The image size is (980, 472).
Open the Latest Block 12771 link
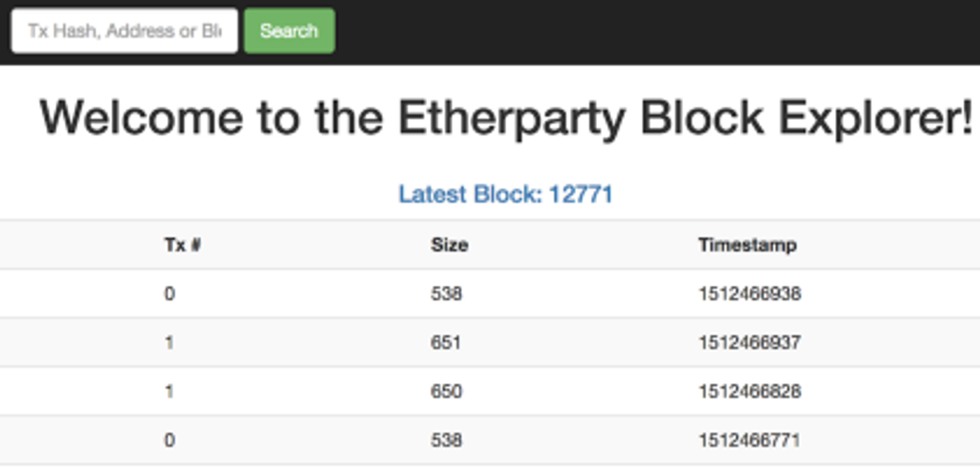point(505,194)
